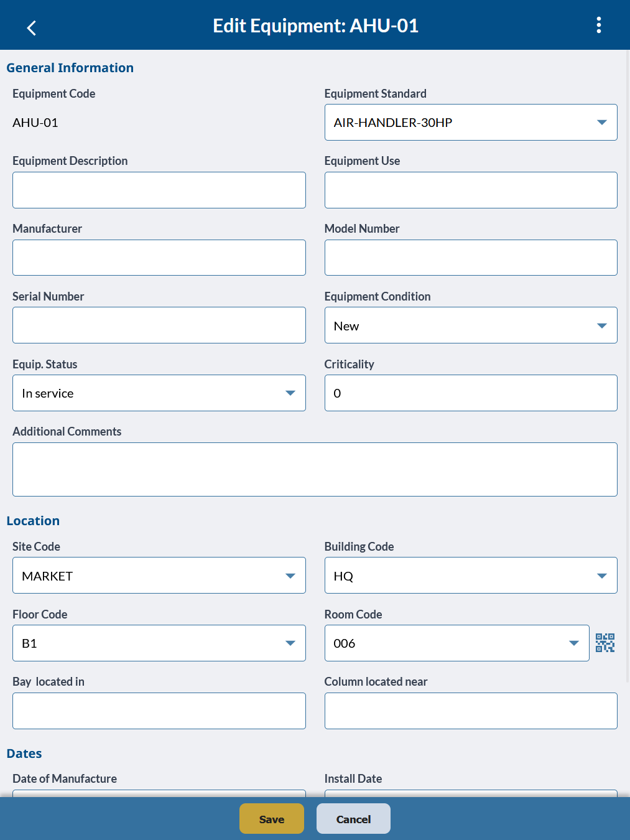Viewport: 630px width, 840px height.
Task: Open the Room Code dropdown
Action: coord(456,643)
